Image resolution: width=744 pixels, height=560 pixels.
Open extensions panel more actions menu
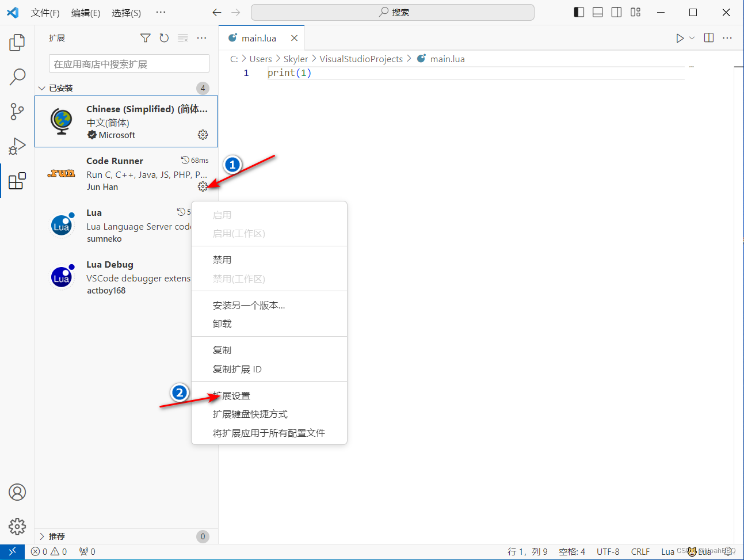click(x=201, y=38)
